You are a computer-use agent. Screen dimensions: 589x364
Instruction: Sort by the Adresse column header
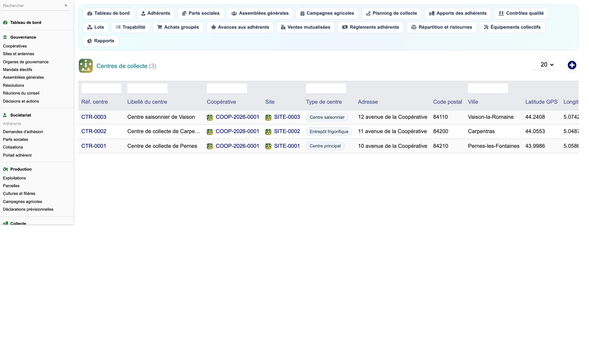tap(368, 102)
